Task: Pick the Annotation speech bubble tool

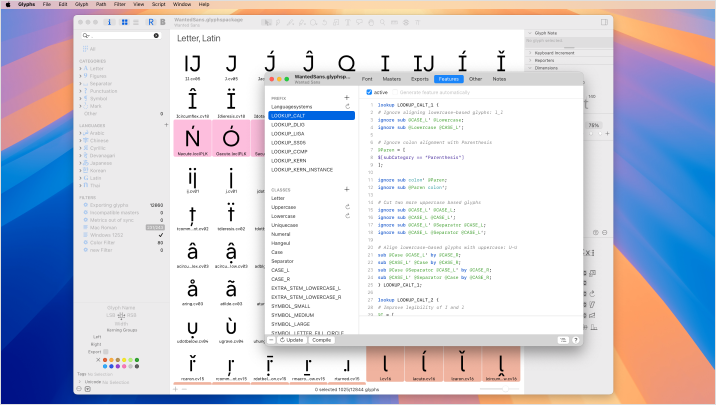Action: [x=359, y=22]
